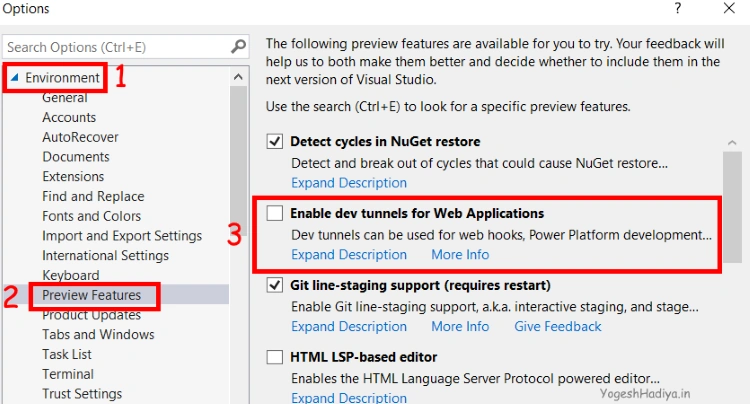Image resolution: width=750 pixels, height=404 pixels.
Task: Uncheck Git line-staging support
Action: (x=275, y=285)
